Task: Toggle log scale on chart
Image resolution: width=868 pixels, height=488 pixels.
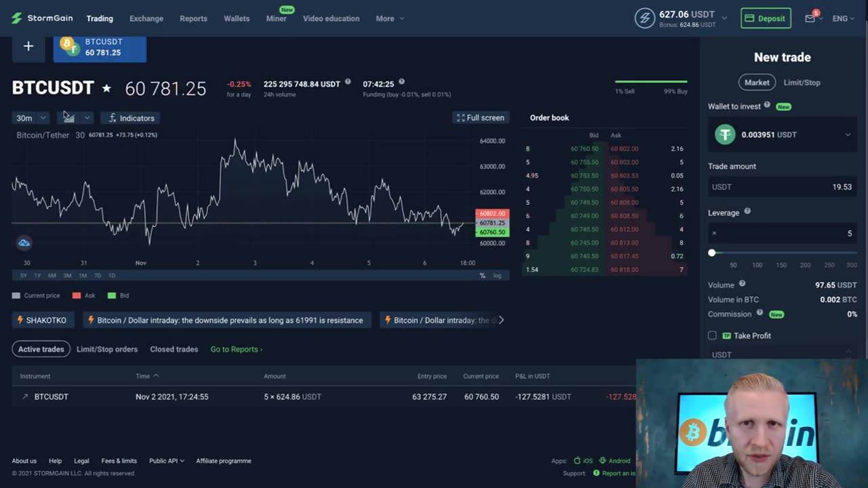Action: point(497,276)
